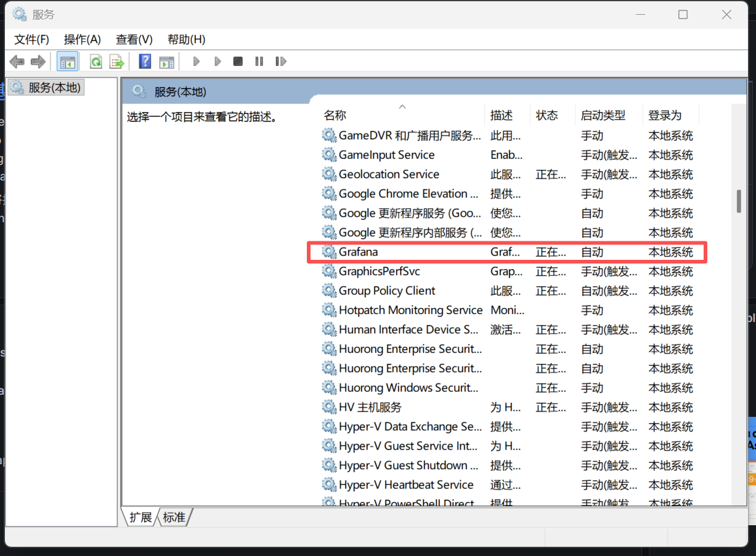Sort by the 状态 column header
Screen dimensions: 756x556
[x=547, y=115]
